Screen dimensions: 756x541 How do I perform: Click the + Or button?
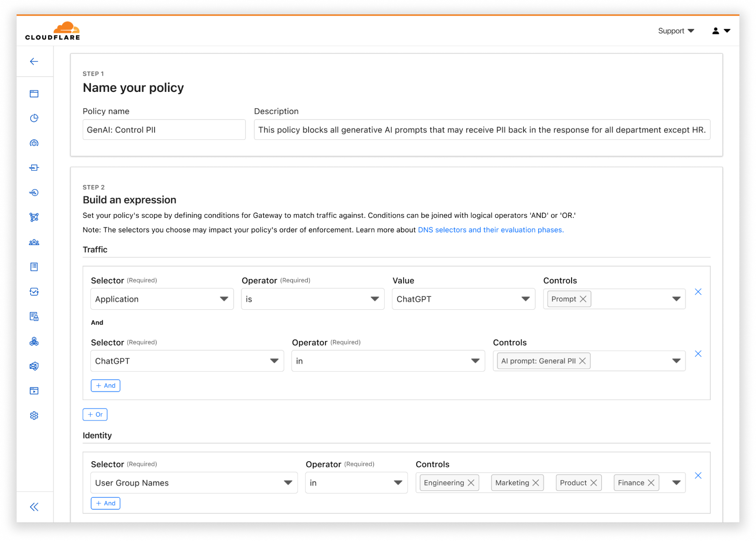(95, 414)
